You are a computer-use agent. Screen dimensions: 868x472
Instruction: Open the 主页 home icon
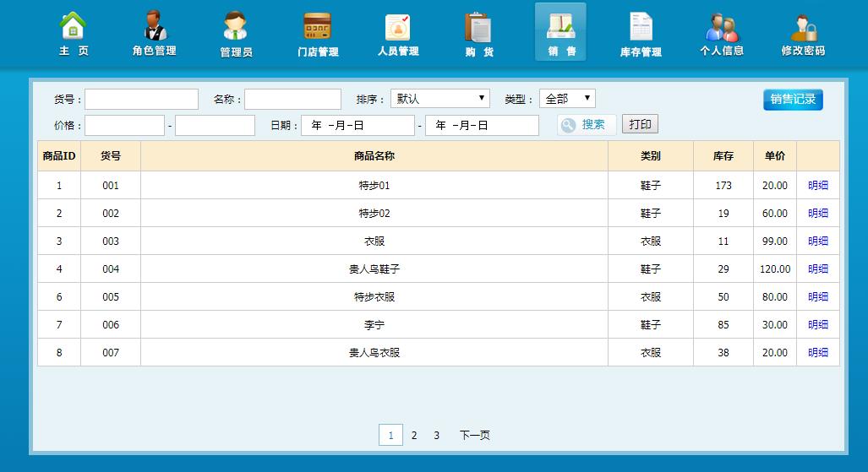click(74, 33)
